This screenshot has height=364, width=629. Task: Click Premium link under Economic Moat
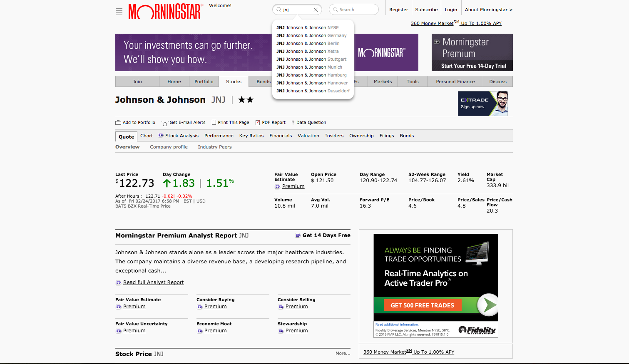pos(216,331)
